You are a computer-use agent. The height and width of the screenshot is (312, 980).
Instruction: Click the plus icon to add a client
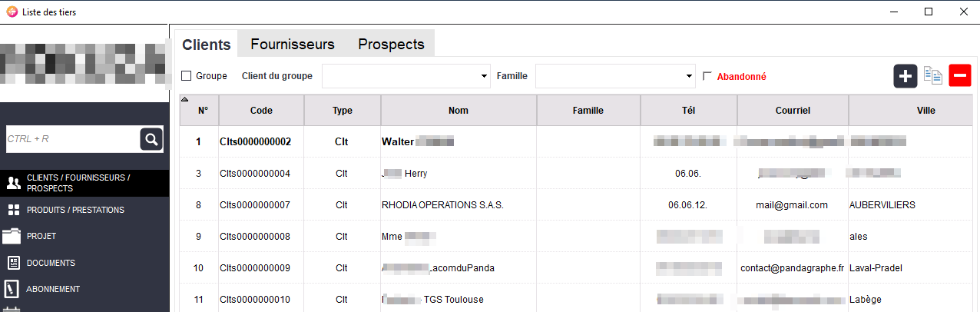pyautogui.click(x=906, y=76)
